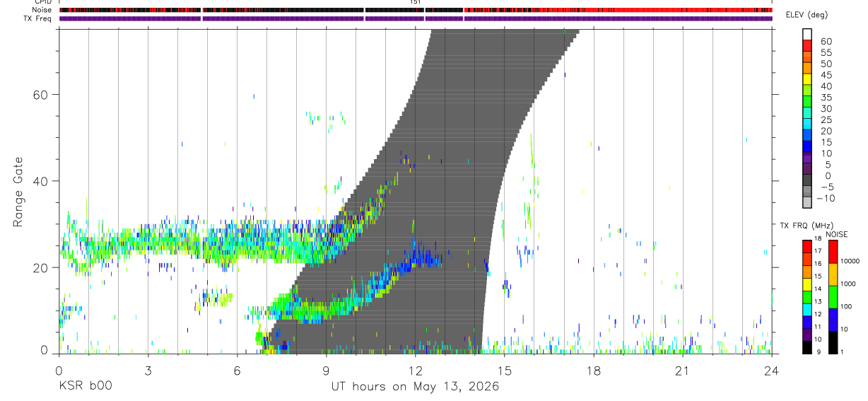Click the "3" tick on the UT hours axis

[148, 371]
